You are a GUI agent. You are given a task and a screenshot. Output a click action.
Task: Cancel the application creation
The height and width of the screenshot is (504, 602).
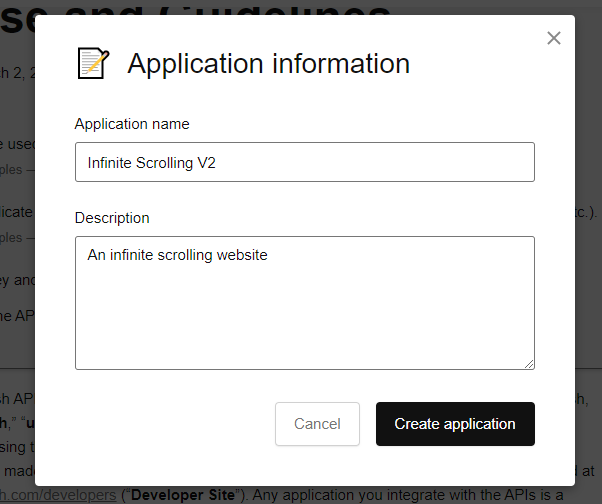click(317, 424)
